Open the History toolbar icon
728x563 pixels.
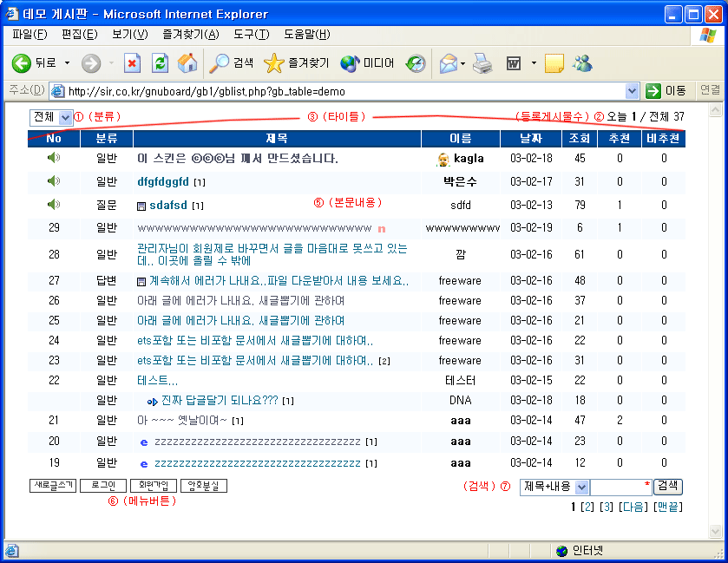pos(416,63)
